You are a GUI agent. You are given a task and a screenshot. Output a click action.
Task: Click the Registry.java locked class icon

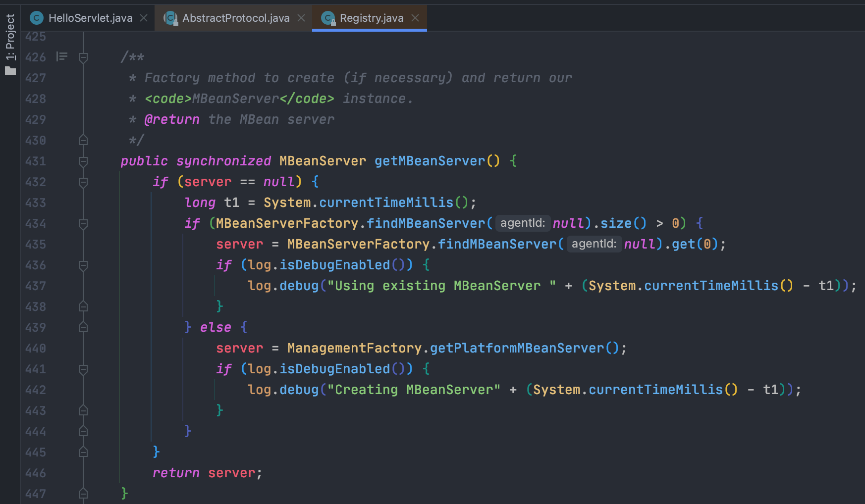click(x=328, y=18)
